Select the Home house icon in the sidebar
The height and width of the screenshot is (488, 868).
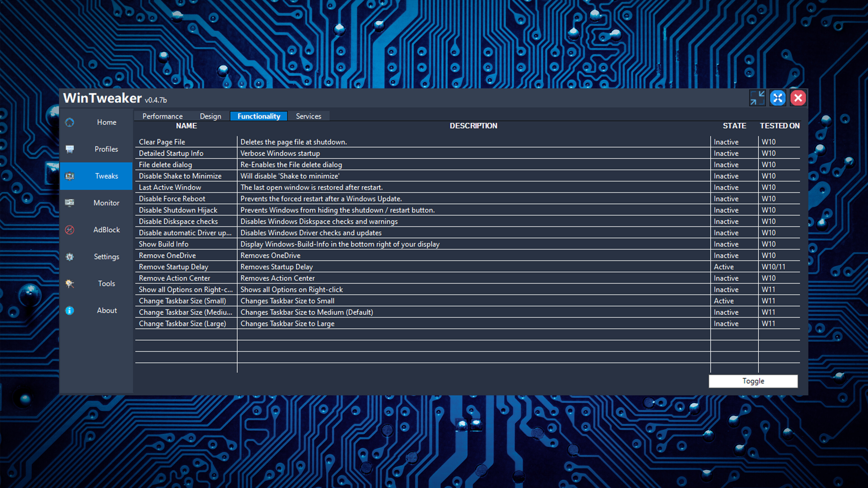[x=69, y=122]
